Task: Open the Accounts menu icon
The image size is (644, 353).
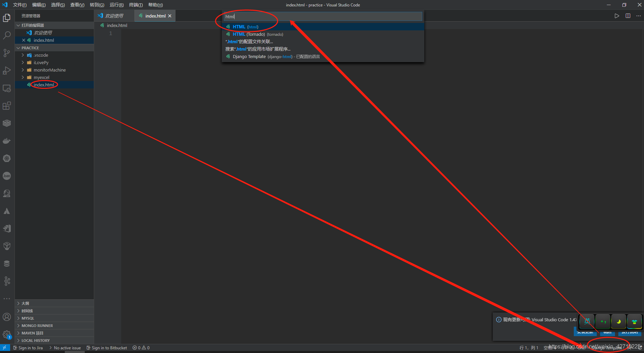Action: click(7, 317)
